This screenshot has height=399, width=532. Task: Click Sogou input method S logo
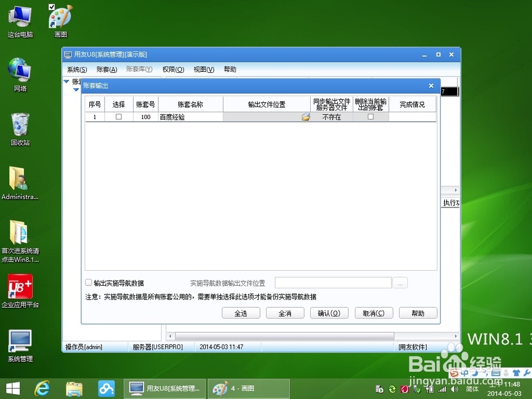pyautogui.click(x=454, y=373)
